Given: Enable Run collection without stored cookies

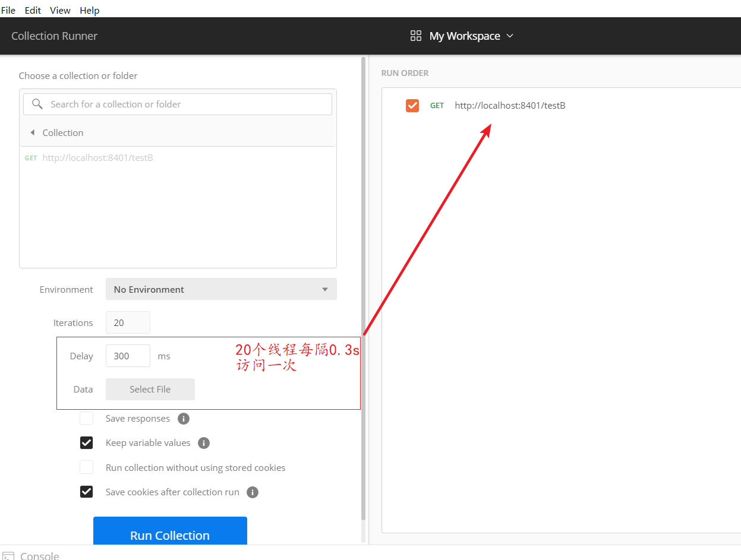Looking at the screenshot, I should [x=87, y=467].
